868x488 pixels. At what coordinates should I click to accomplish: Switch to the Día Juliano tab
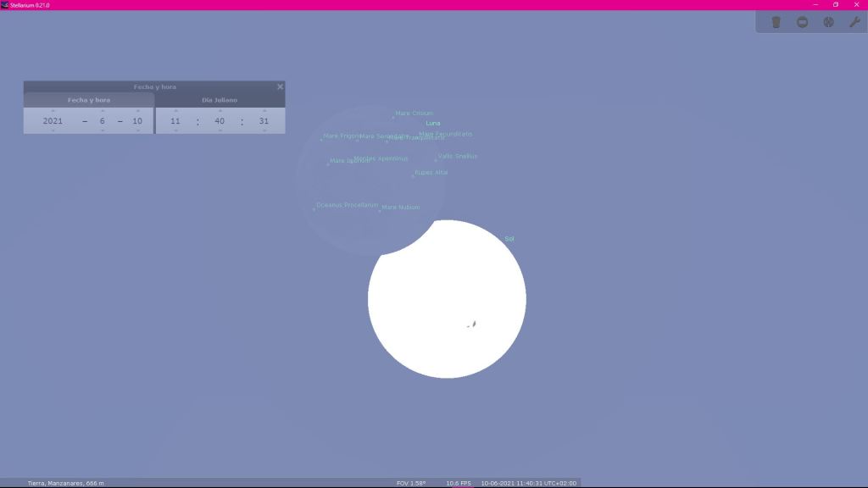coord(220,100)
